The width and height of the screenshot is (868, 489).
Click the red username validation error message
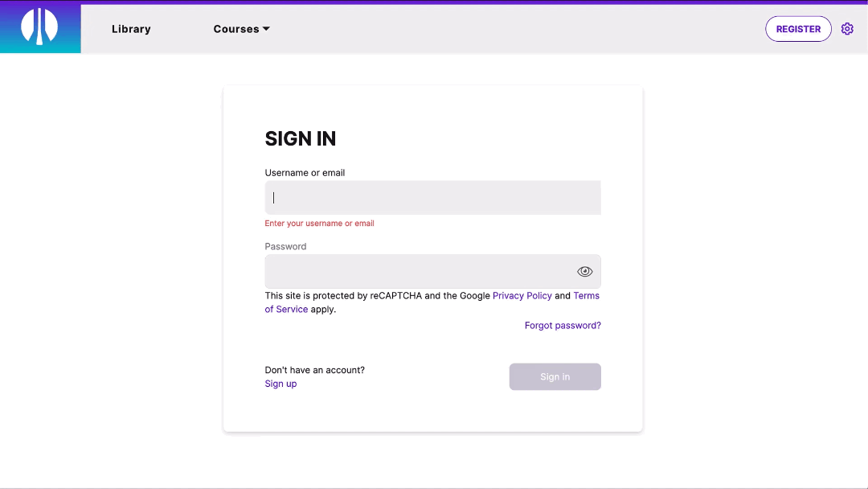point(319,223)
